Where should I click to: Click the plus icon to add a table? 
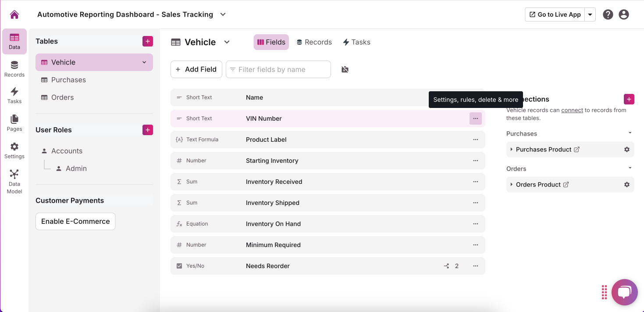coord(148,41)
